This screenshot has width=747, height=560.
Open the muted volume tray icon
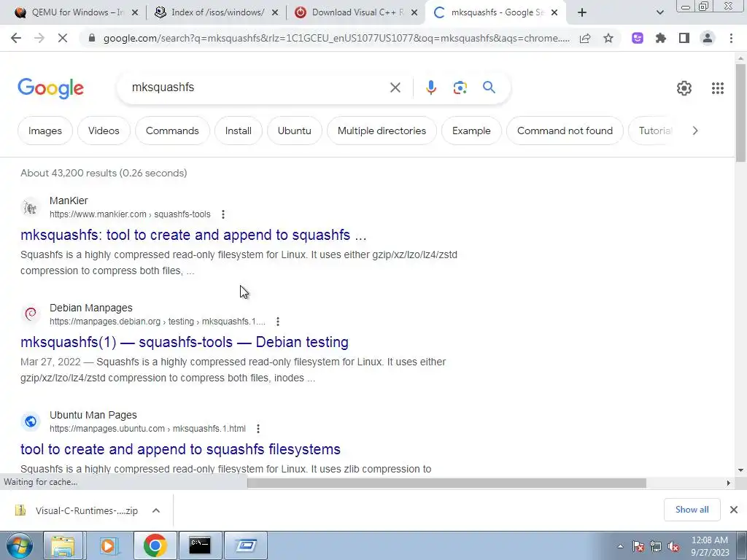point(673,547)
